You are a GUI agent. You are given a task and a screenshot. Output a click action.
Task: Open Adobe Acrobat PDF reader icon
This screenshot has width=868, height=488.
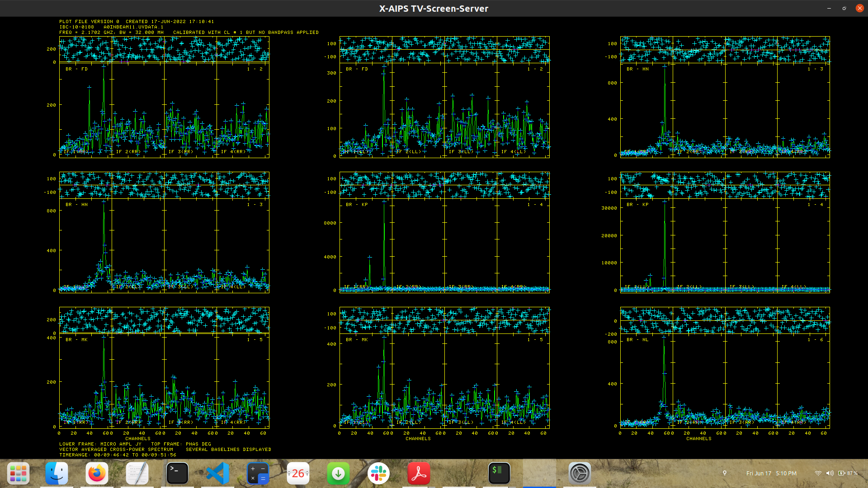pos(419,473)
